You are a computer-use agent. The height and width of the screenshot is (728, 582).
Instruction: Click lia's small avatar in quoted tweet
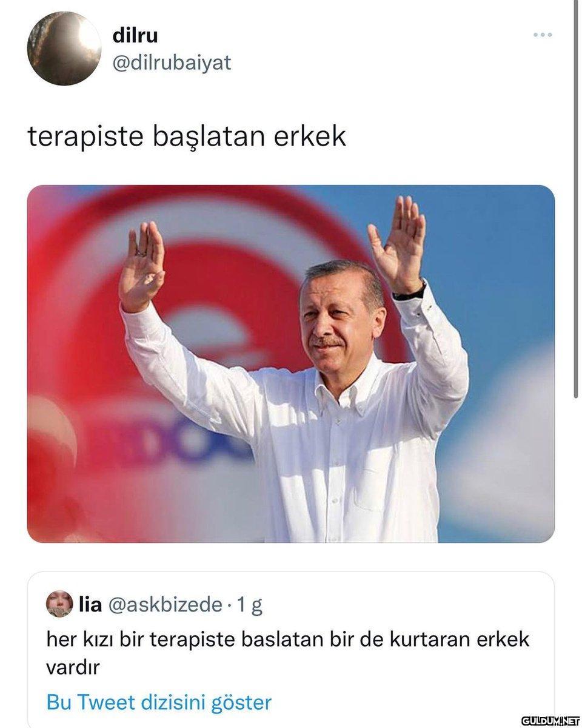tap(59, 604)
